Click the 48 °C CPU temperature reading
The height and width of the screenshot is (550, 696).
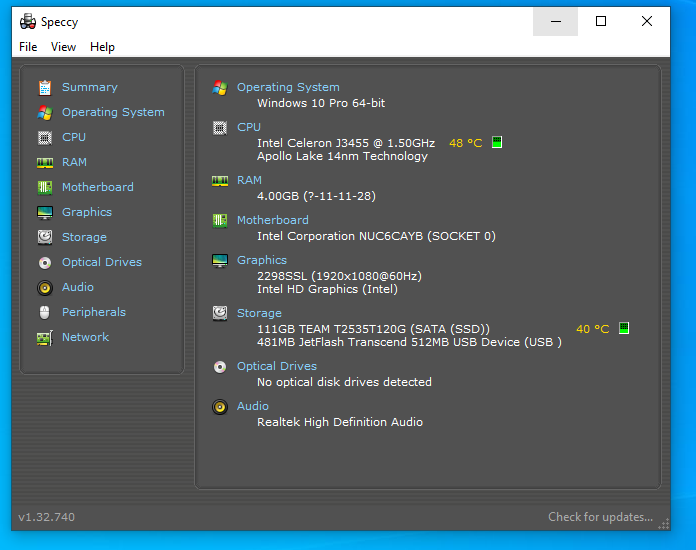(x=465, y=143)
